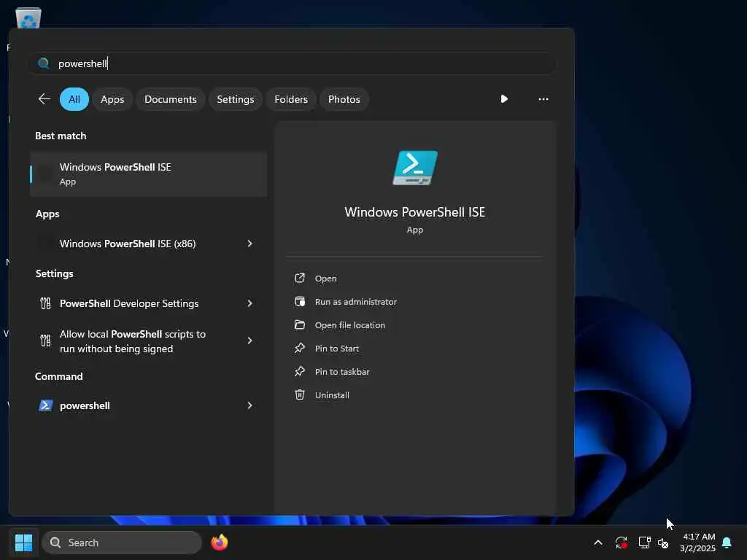The width and height of the screenshot is (747, 560).
Task: Click the powershell command icon
Action: (x=45, y=405)
